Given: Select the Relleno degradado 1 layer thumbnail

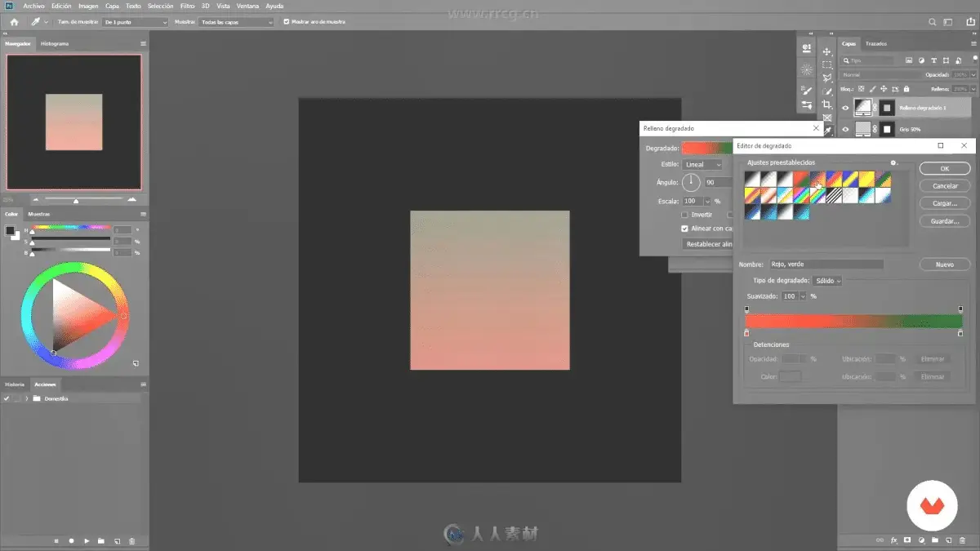Looking at the screenshot, I should point(863,107).
